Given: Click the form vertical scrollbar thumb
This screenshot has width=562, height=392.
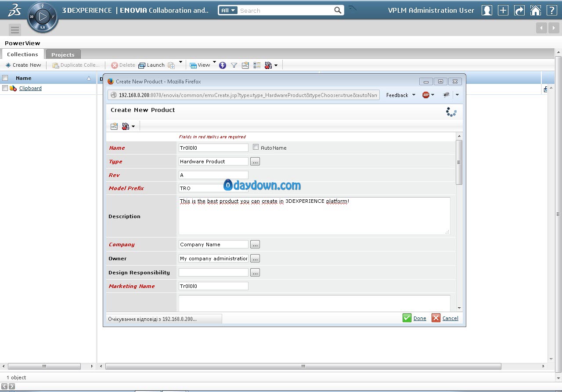Looking at the screenshot, I should click(459, 162).
